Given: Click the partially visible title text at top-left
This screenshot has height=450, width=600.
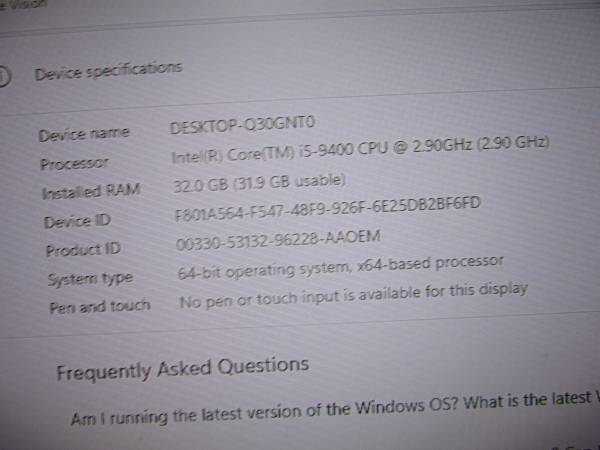Looking at the screenshot, I should point(23,4).
